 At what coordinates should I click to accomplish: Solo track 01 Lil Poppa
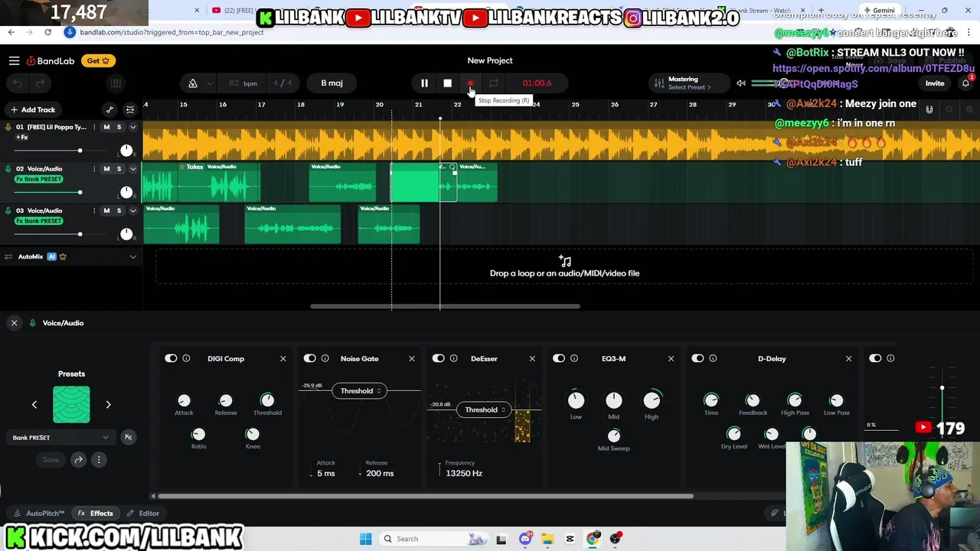(x=119, y=127)
